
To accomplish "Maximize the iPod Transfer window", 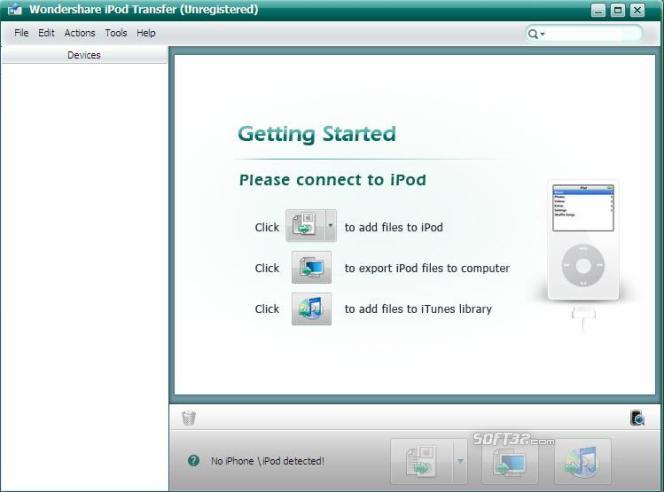I will (618, 10).
